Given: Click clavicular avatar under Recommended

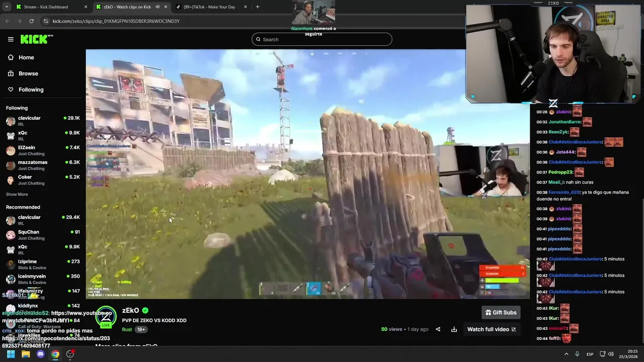Looking at the screenshot, I should [x=11, y=220].
